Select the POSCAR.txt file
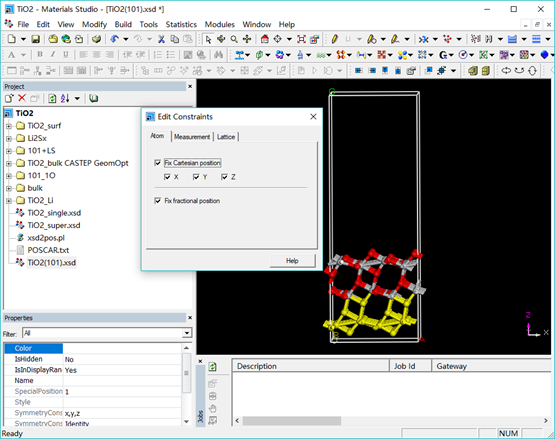Viewport: 555px width, 439px height. [x=48, y=250]
